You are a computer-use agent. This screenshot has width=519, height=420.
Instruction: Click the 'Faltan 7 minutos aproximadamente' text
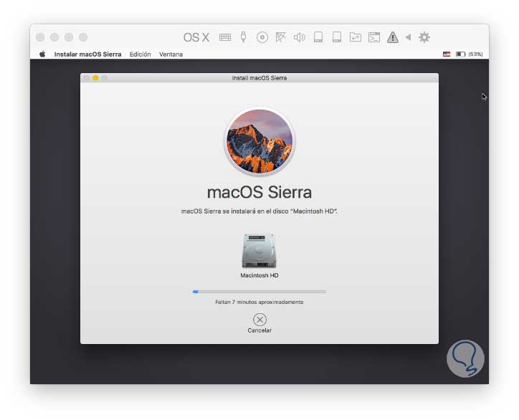[259, 302]
